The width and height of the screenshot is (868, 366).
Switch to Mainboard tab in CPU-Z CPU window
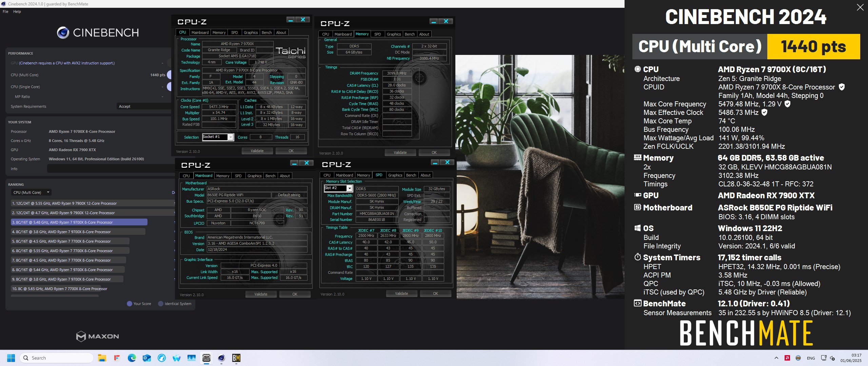tap(200, 33)
